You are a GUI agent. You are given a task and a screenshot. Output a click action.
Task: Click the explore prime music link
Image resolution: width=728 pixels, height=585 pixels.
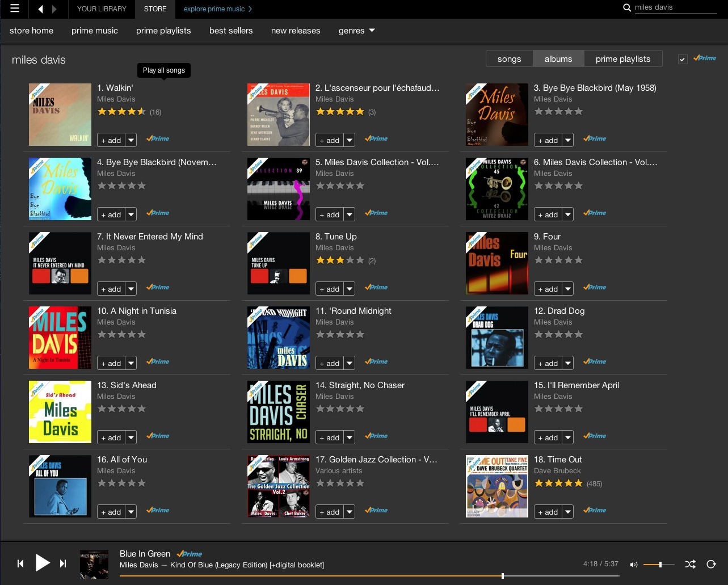click(214, 9)
